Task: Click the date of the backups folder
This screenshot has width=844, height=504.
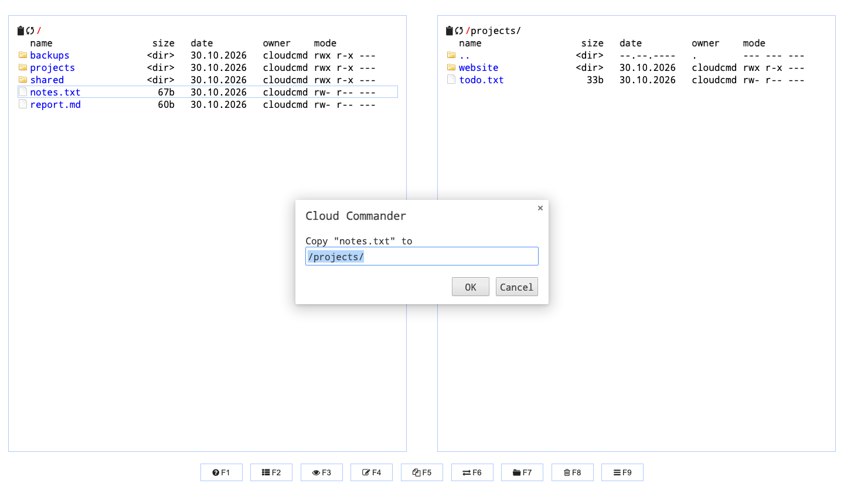Action: tap(219, 55)
